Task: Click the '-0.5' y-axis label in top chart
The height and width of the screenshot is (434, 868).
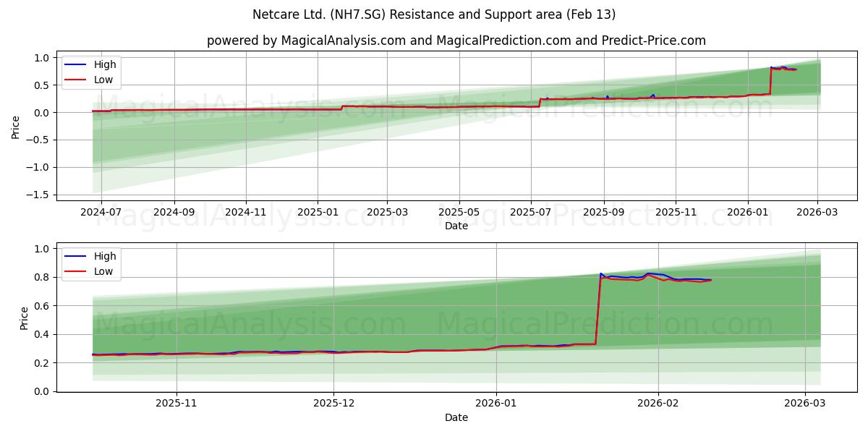Action: [37, 140]
